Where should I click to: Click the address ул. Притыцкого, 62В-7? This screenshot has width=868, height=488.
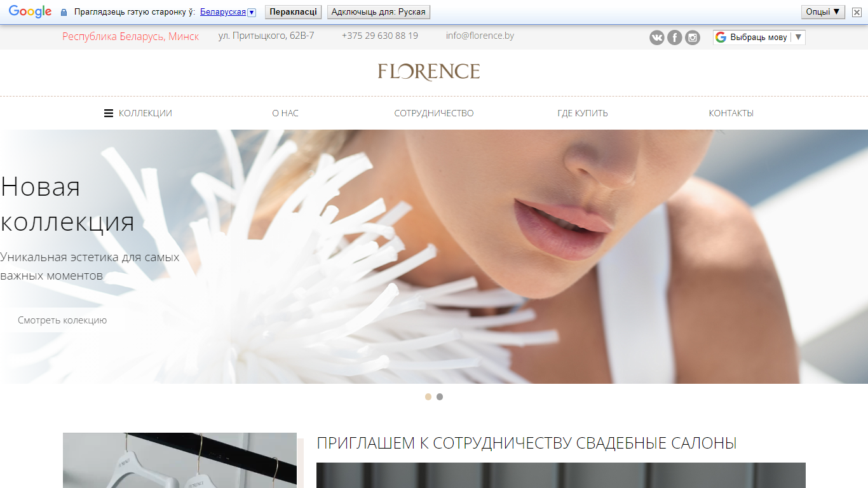pos(266,36)
